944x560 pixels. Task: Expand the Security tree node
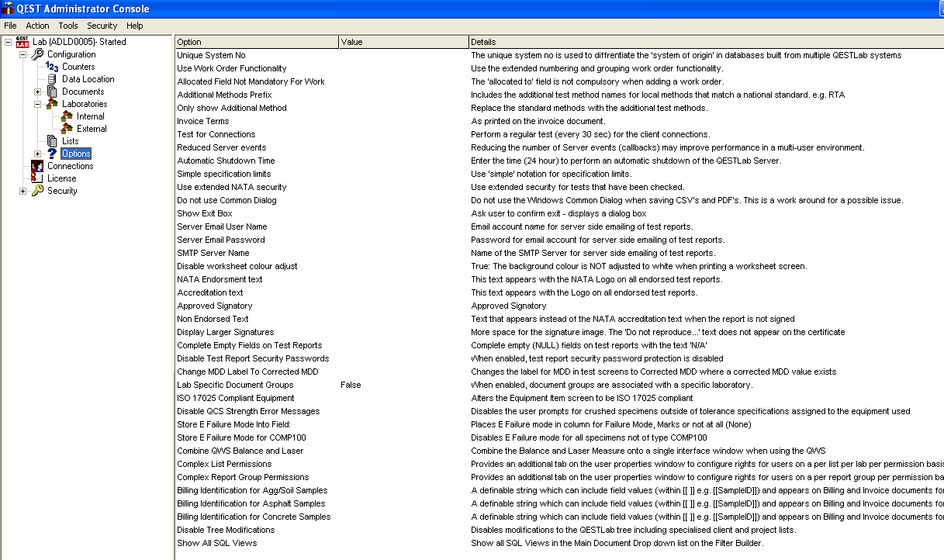click(22, 191)
